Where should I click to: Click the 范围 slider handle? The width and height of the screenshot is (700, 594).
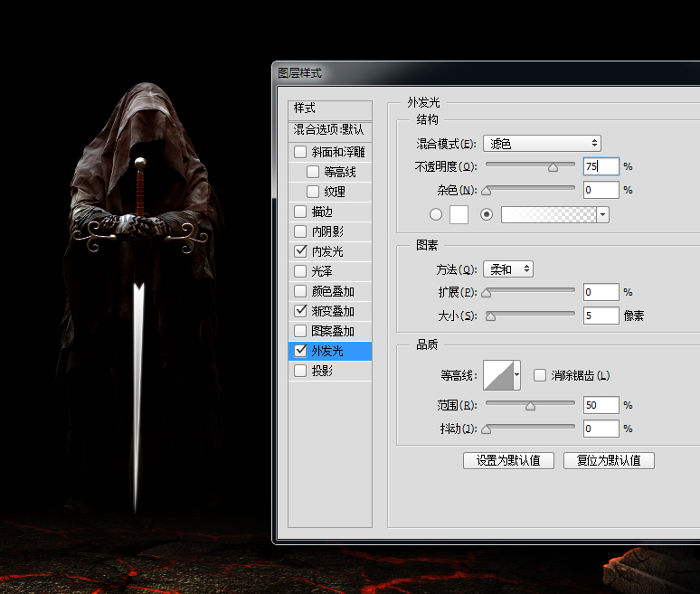click(530, 406)
